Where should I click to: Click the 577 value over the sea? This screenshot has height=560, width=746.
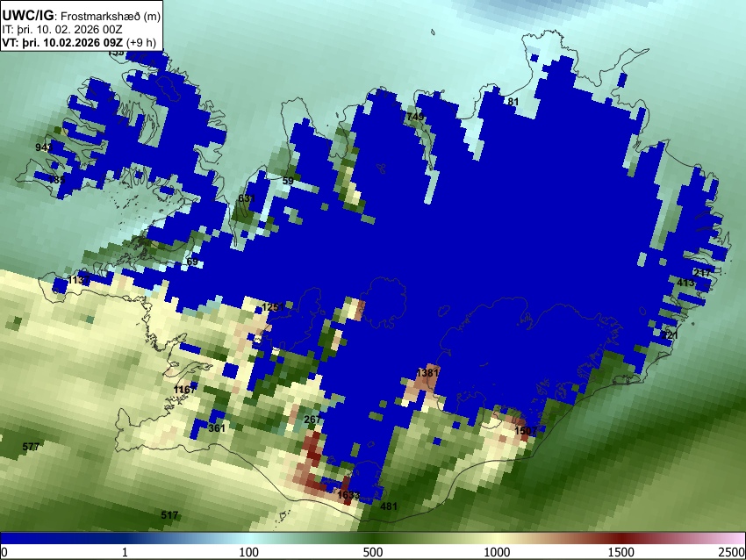pos(31,447)
